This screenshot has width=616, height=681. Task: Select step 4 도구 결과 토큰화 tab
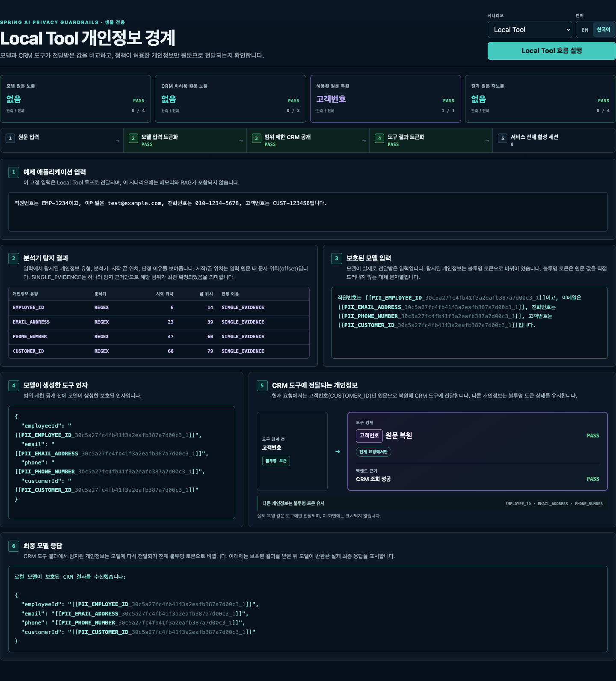(x=431, y=140)
